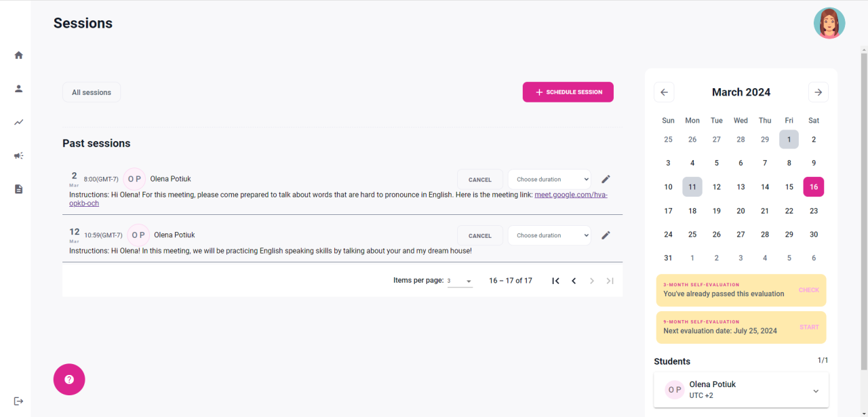868x417 pixels.
Task: Go to the Home page in the sidebar
Action: click(19, 55)
